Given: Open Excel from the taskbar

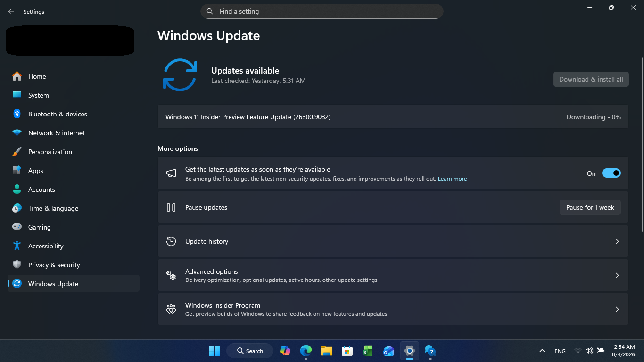Looking at the screenshot, I should click(368, 351).
